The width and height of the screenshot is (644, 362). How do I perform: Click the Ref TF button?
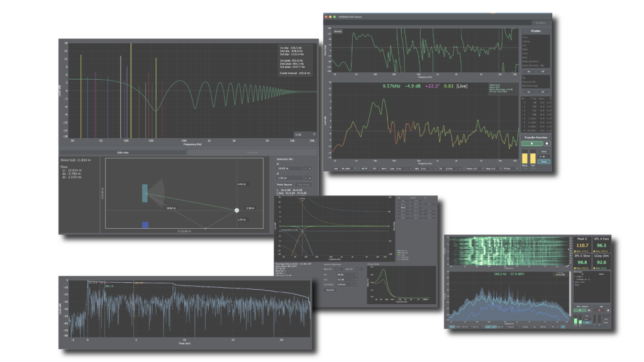point(364,168)
